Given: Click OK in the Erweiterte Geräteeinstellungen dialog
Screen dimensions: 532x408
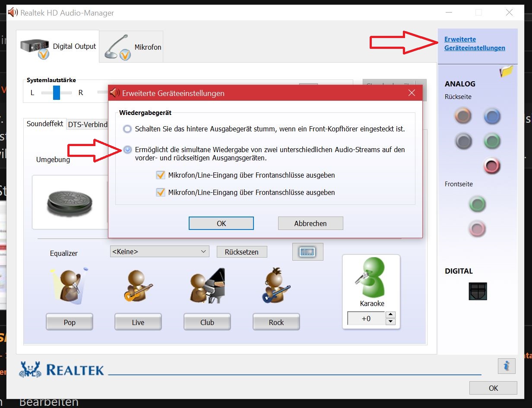Looking at the screenshot, I should point(221,223).
